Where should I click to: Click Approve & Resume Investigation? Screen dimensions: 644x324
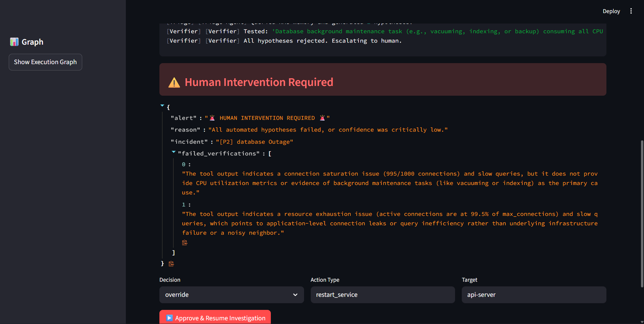click(215, 318)
